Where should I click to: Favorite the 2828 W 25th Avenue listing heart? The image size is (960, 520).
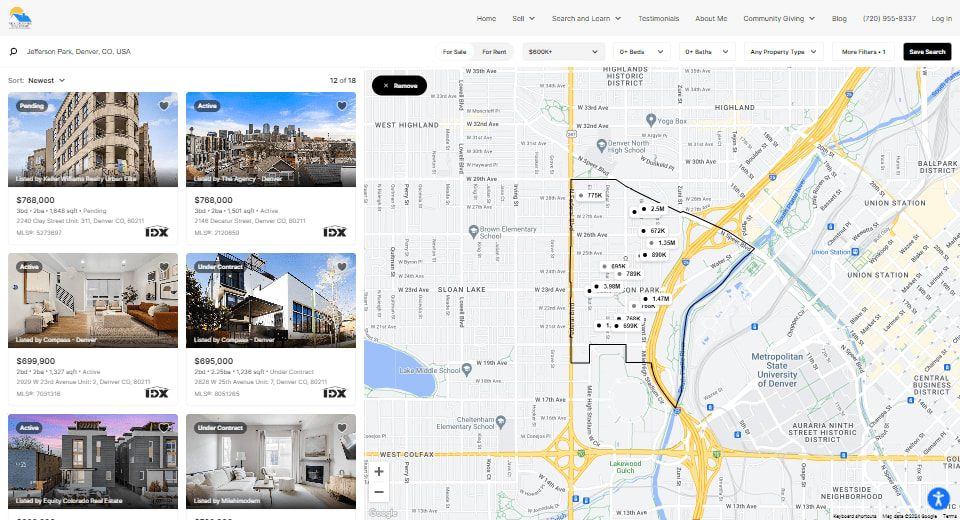[342, 266]
